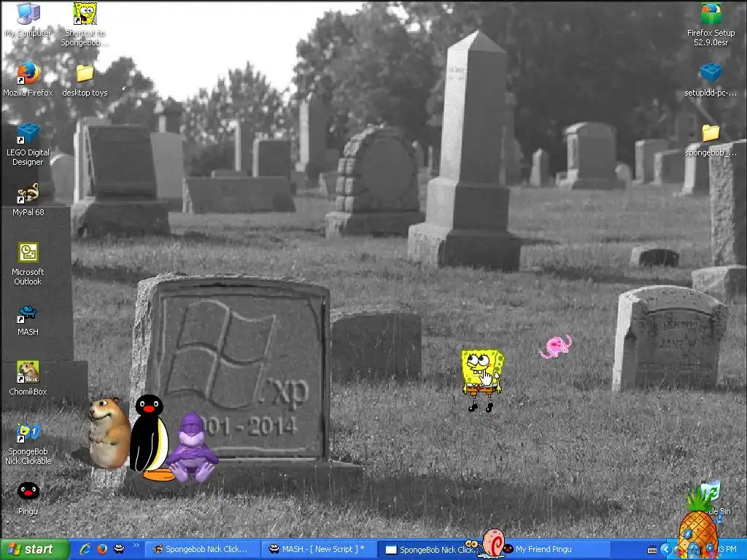This screenshot has height=560, width=747.
Task: Switch to Spongebob Nick Click... taskbar button
Action: coord(201,549)
